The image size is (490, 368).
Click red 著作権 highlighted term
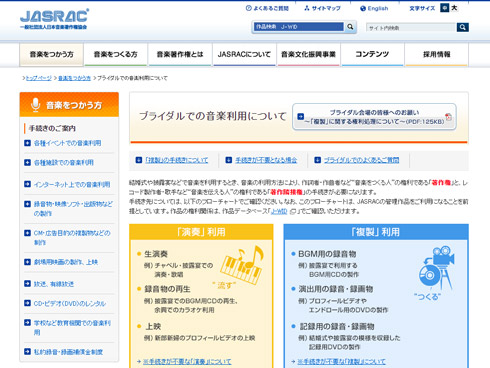pyautogui.click(x=441, y=182)
